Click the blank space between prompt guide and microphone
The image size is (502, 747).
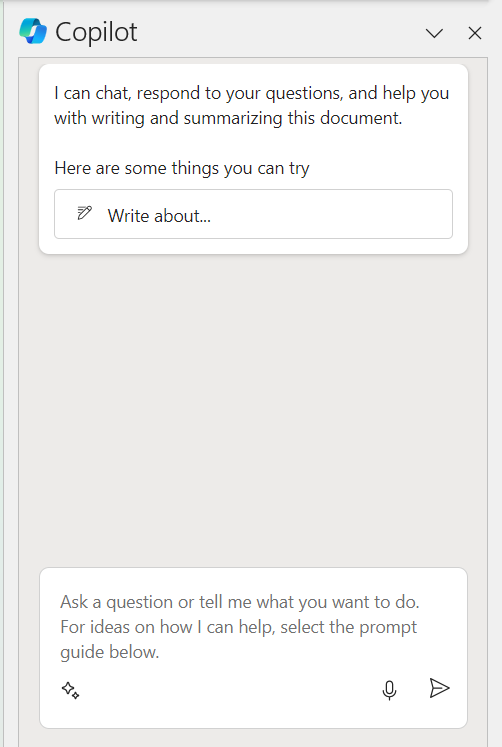[x=231, y=690]
